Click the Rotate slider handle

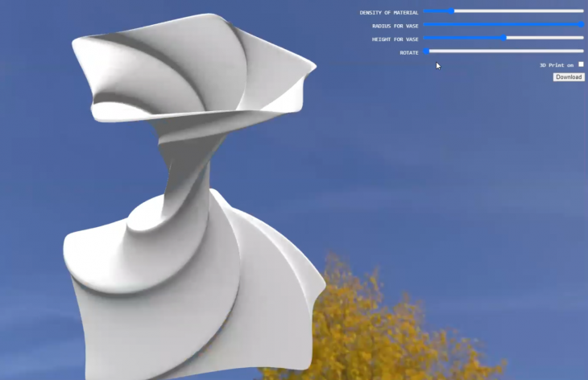(x=426, y=52)
